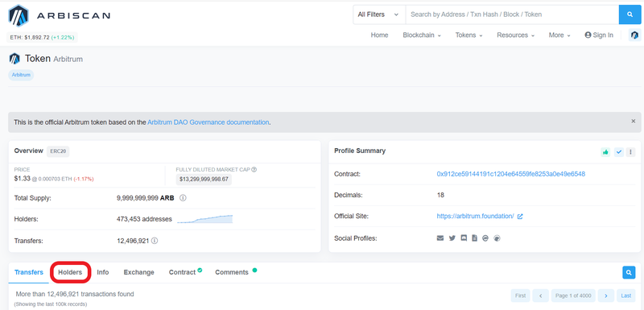
Task: Switch to the Contract tab
Action: (x=185, y=272)
